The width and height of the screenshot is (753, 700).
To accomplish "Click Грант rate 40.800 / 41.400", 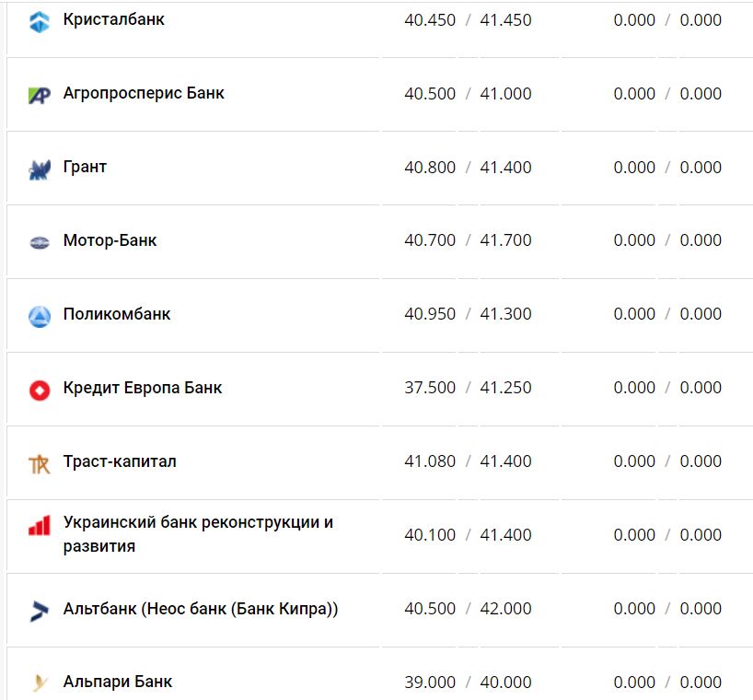I will [468, 167].
